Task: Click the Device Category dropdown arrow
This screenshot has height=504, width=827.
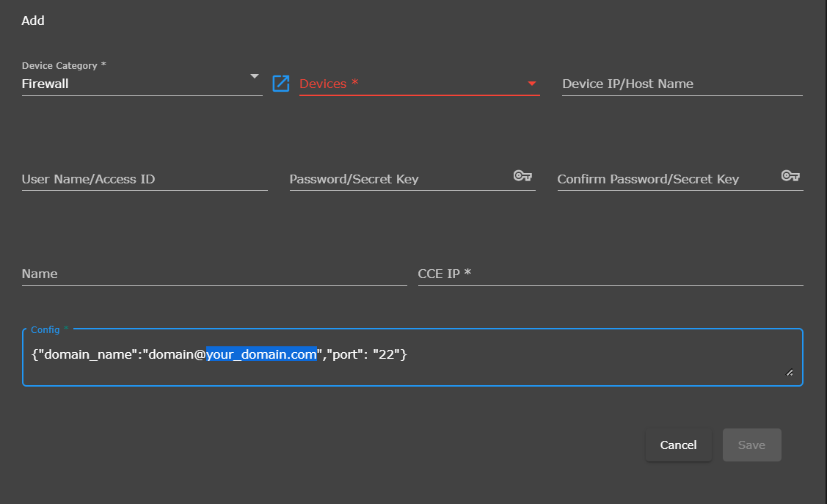Action: [x=254, y=76]
